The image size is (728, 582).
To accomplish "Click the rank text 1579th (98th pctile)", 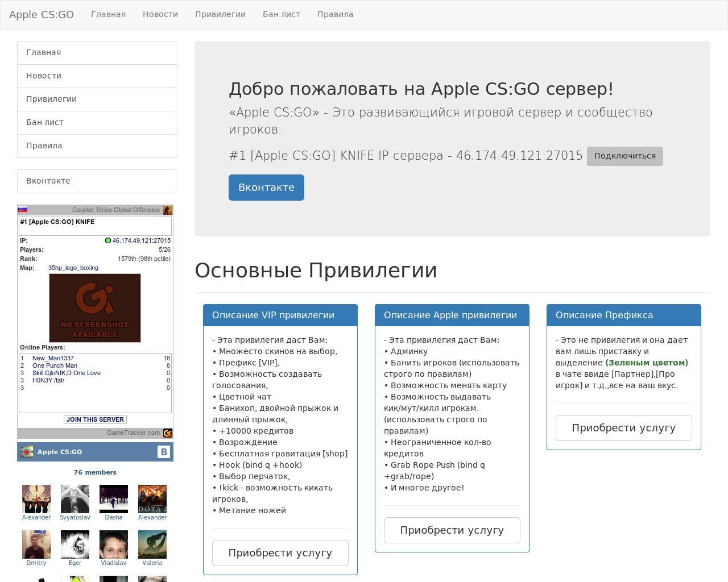I will point(144,259).
